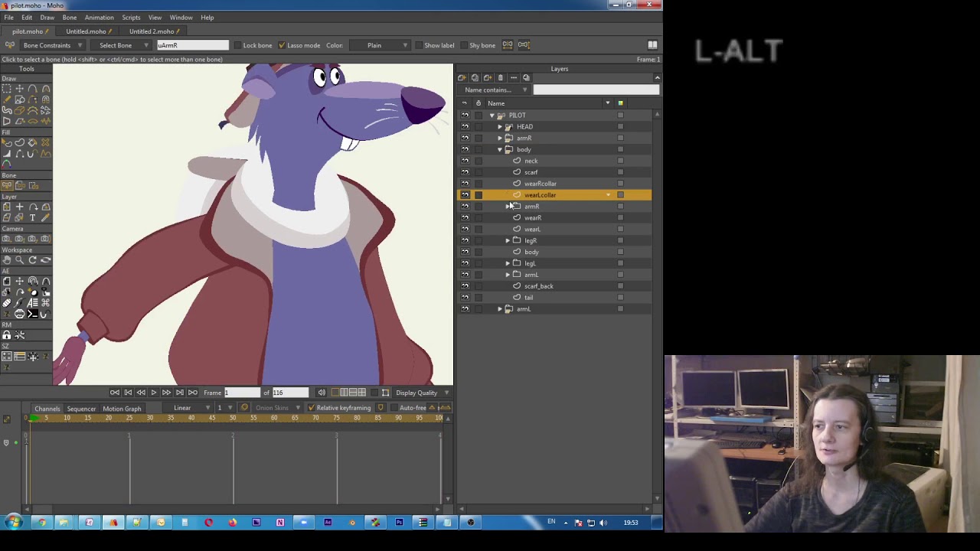Enable the Lock bone checkbox
Image resolution: width=980 pixels, height=551 pixels.
pyautogui.click(x=237, y=45)
